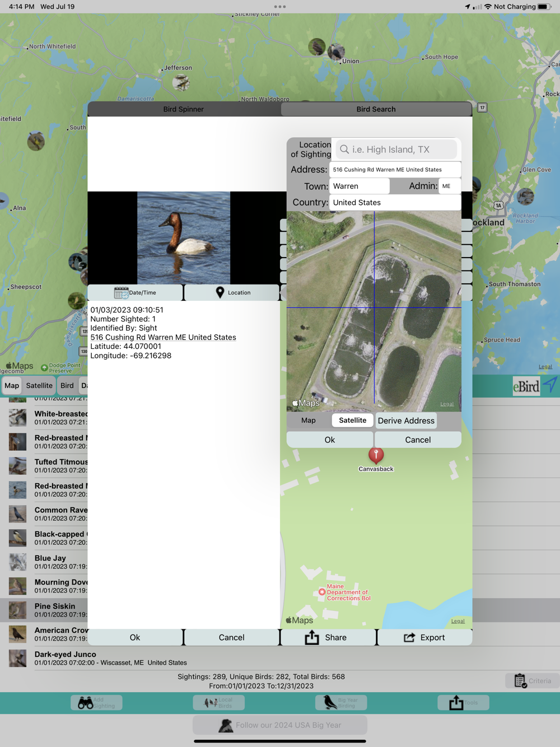Viewport: 560px width, 747px height.
Task: Follow our 2024 USA Big Year
Action: click(280, 725)
